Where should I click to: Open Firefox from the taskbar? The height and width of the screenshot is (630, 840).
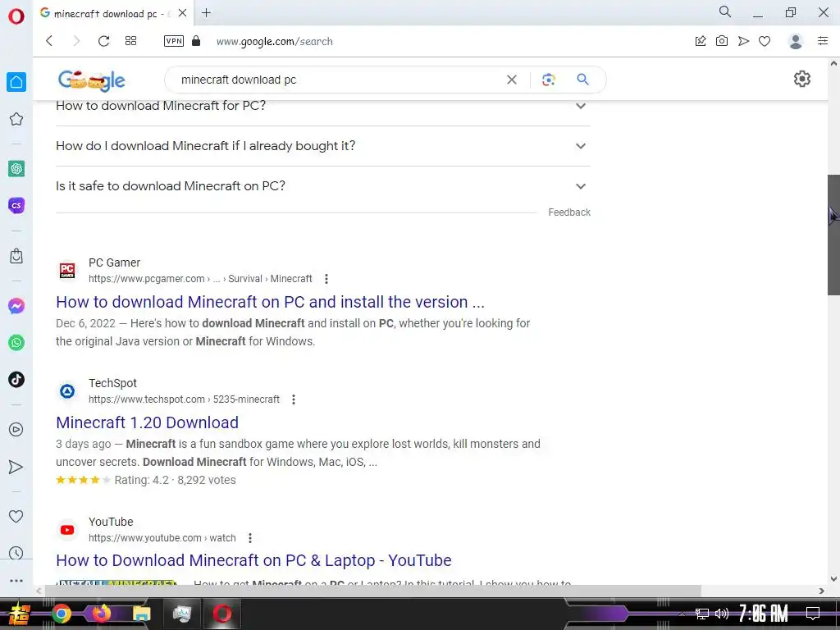pyautogui.click(x=101, y=614)
